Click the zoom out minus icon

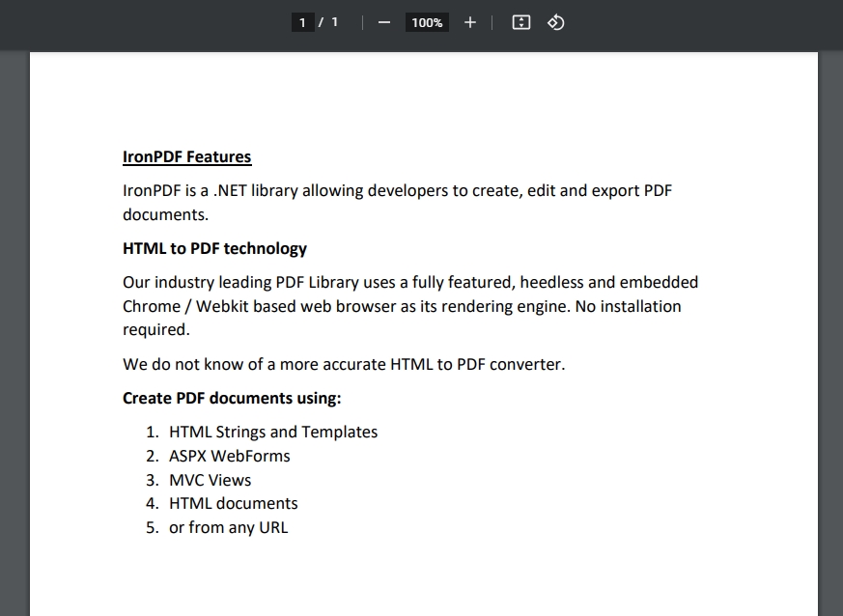[384, 22]
